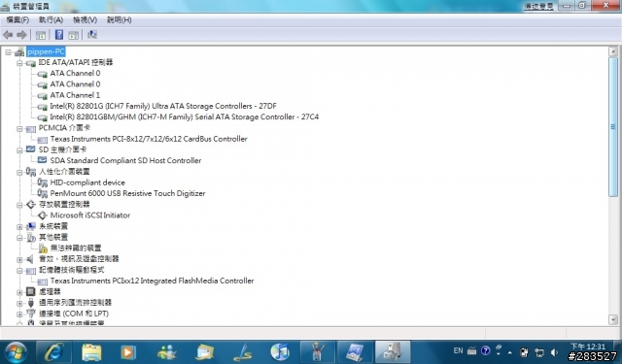The width and height of the screenshot is (622, 364).
Task: Click the EN language indicator in the tray
Action: (x=458, y=351)
